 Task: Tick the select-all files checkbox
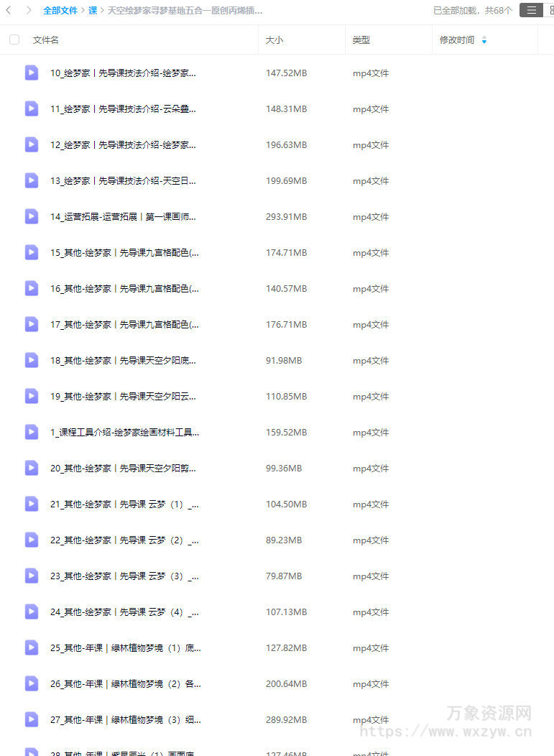14,40
